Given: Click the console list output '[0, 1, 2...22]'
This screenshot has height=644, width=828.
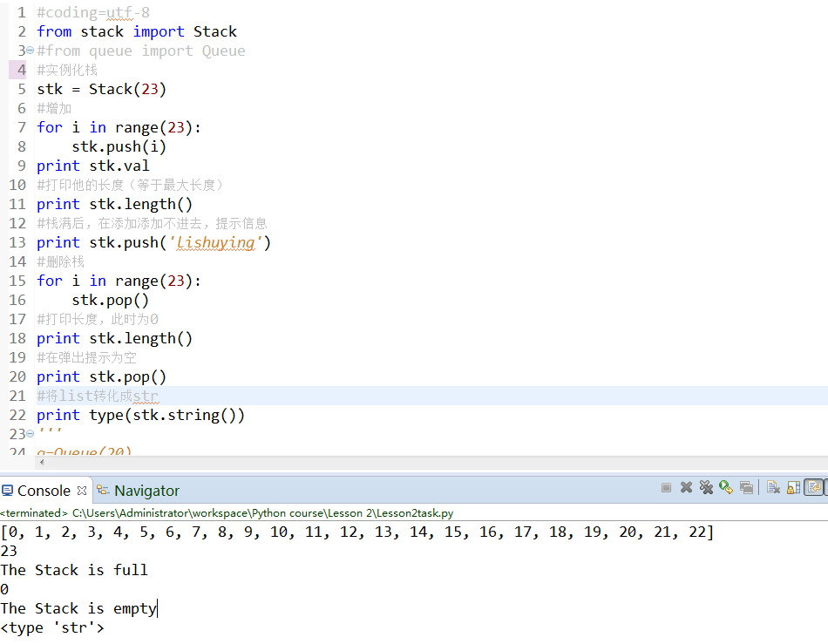Looking at the screenshot, I should [357, 532].
